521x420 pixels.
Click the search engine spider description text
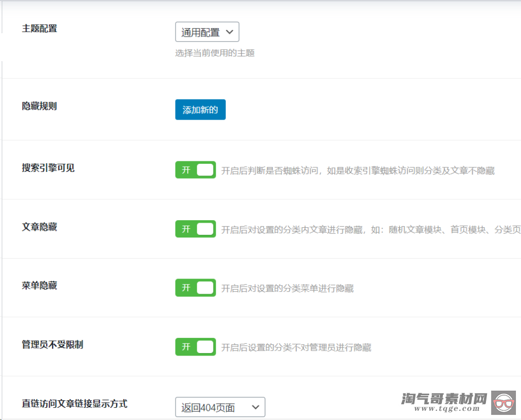click(358, 170)
